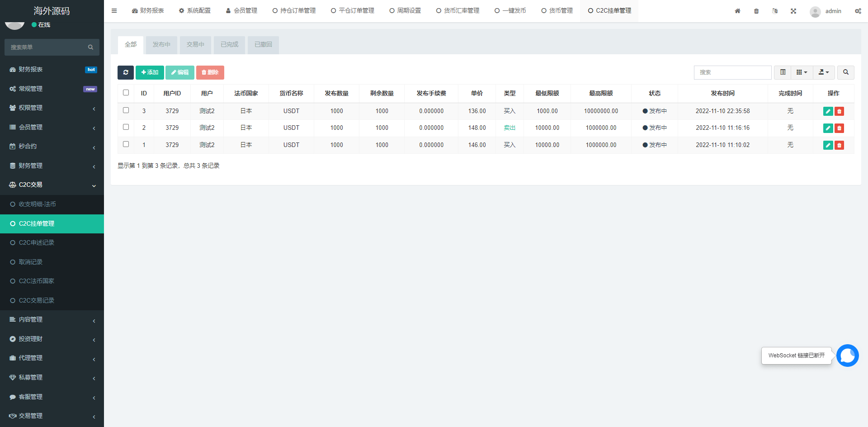Open the blue chat bubble widget
The width and height of the screenshot is (868, 427).
click(x=847, y=356)
